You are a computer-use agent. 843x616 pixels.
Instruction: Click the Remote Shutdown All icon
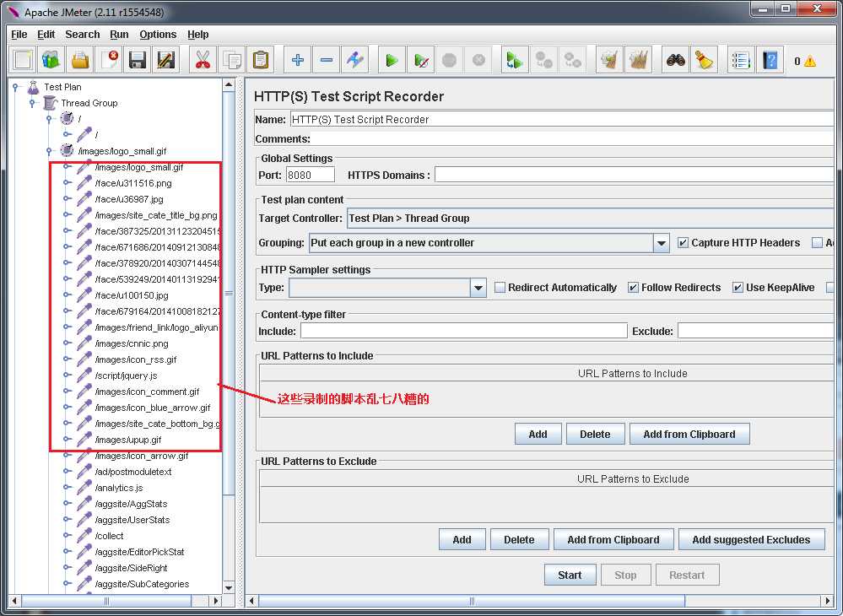[573, 60]
